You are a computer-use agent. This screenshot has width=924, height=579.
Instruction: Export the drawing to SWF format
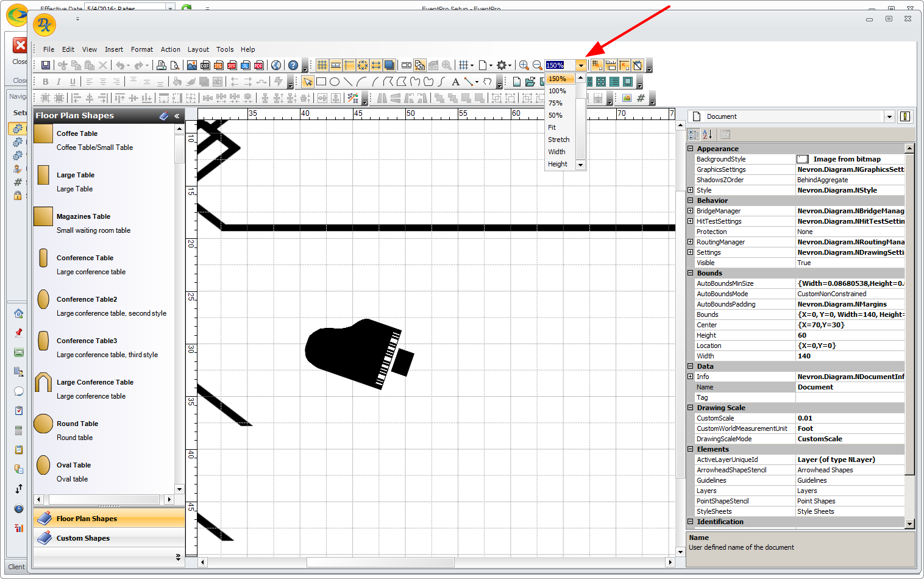(232, 65)
